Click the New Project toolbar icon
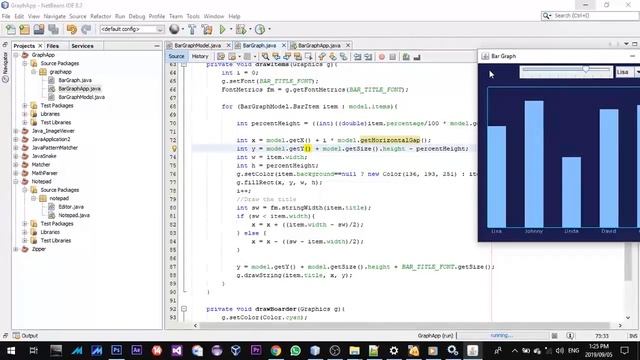The height and width of the screenshot is (360, 640). 24,29
